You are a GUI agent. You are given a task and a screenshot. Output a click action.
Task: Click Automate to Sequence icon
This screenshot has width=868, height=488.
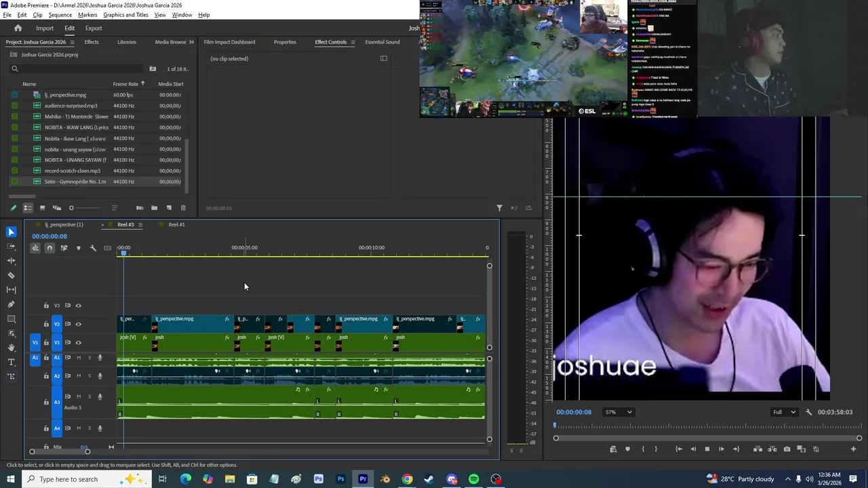coord(140,208)
